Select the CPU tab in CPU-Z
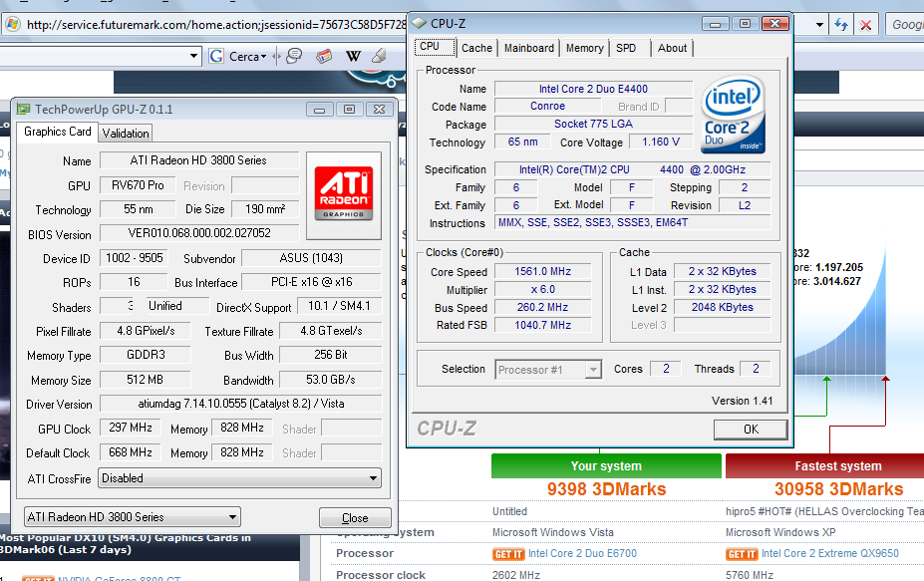 coord(435,47)
